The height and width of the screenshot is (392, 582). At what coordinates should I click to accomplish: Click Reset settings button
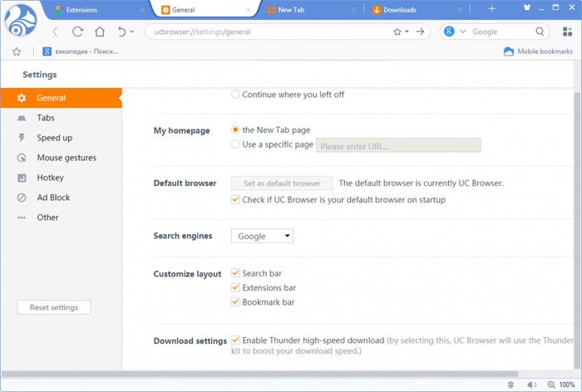[x=54, y=307]
